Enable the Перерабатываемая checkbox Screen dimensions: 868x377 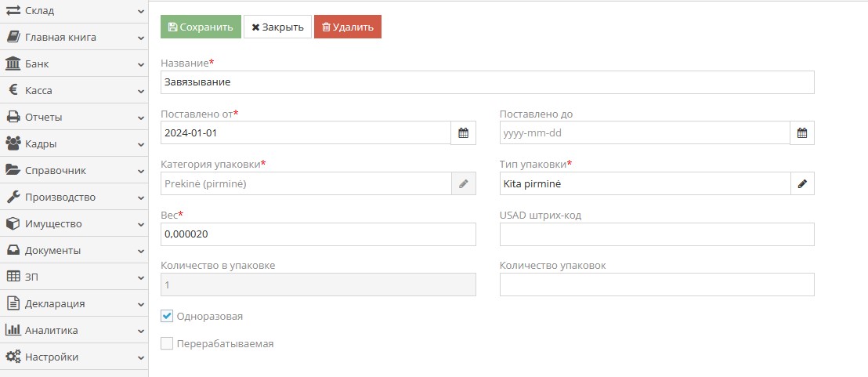(167, 343)
